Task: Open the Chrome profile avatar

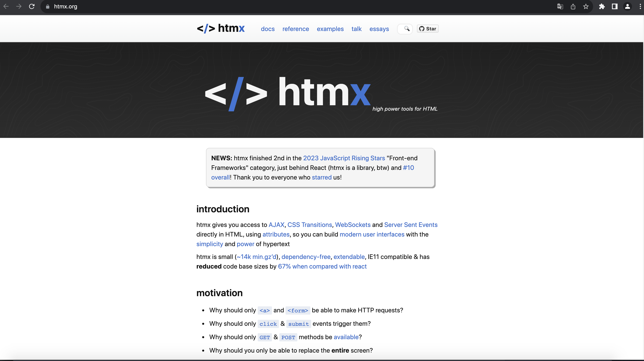Action: [628, 6]
